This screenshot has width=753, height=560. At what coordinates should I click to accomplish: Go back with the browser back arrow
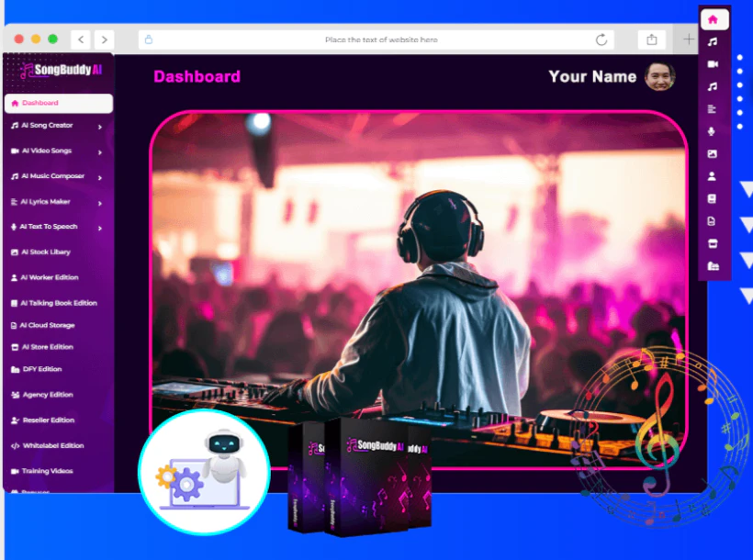81,39
